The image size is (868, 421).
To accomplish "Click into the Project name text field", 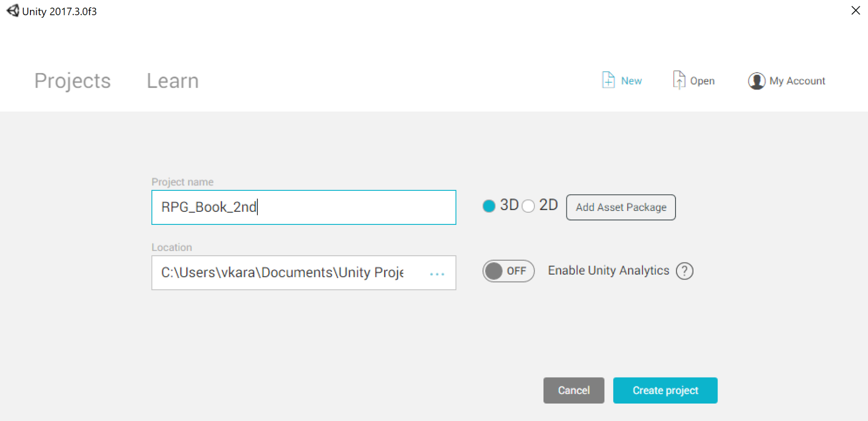I will (x=304, y=207).
